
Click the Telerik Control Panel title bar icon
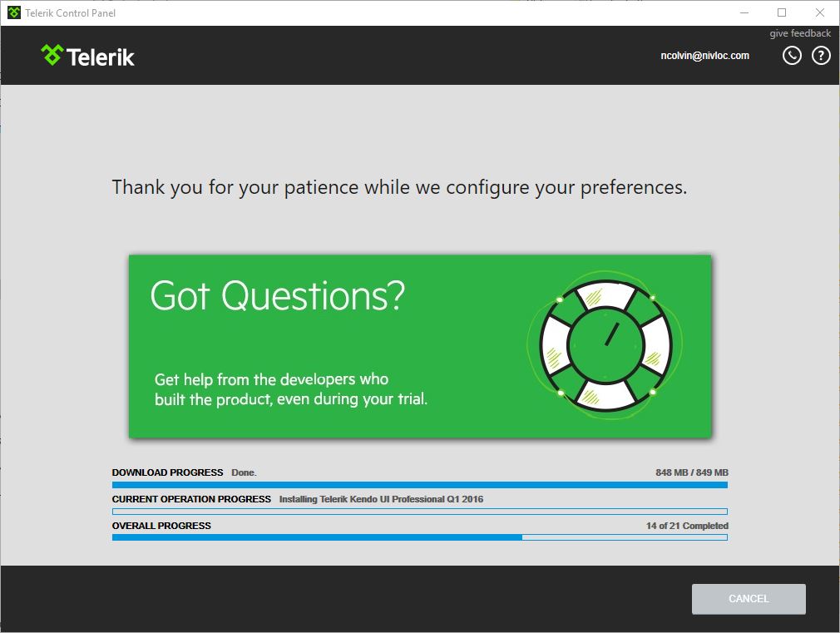tap(13, 12)
